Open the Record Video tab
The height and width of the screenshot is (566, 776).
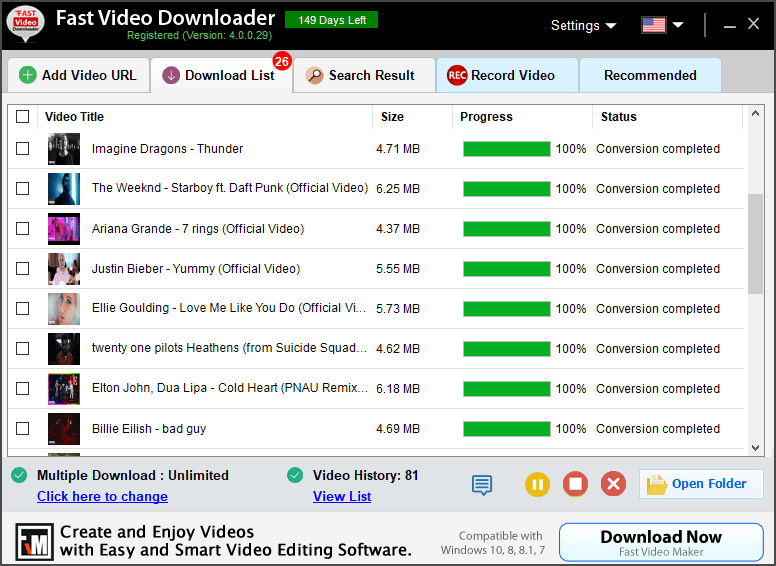tap(507, 75)
